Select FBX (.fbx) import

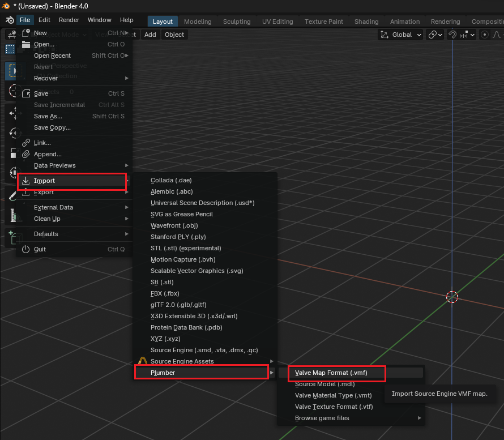(x=205, y=293)
